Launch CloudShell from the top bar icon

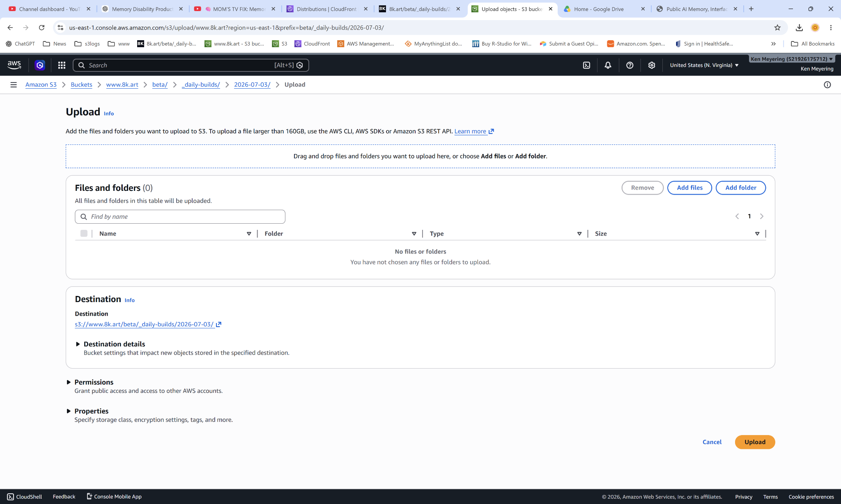pos(586,65)
